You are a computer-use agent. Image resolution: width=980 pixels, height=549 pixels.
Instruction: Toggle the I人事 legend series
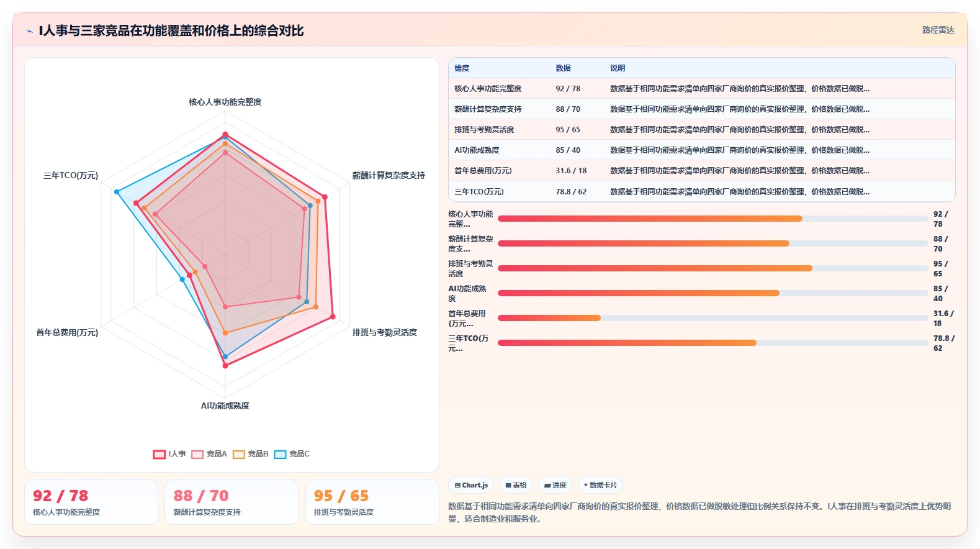click(169, 454)
